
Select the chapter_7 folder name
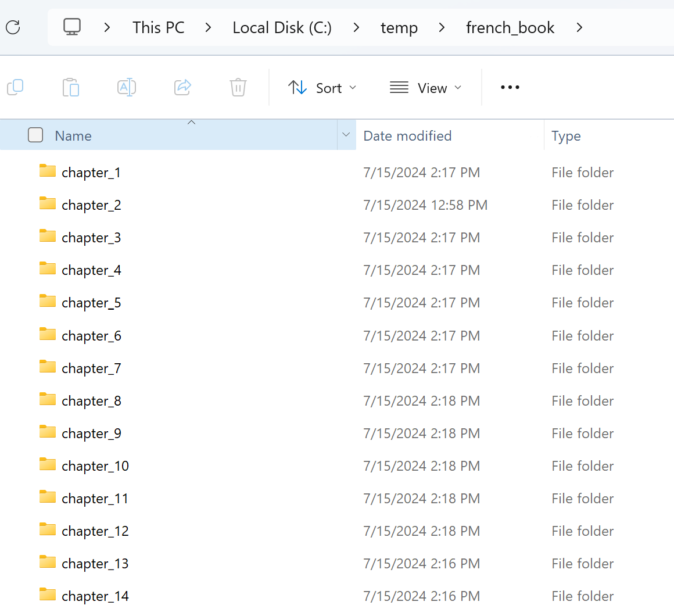[x=91, y=369]
